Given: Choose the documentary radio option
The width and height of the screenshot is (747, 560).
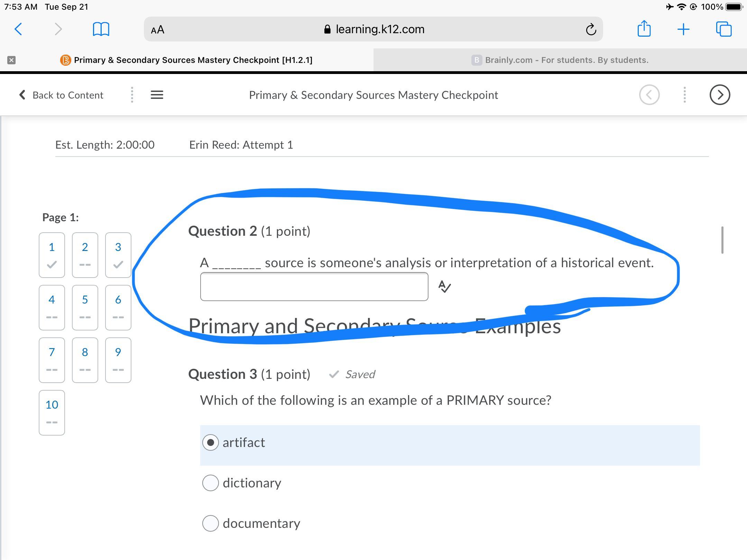Looking at the screenshot, I should click(211, 523).
